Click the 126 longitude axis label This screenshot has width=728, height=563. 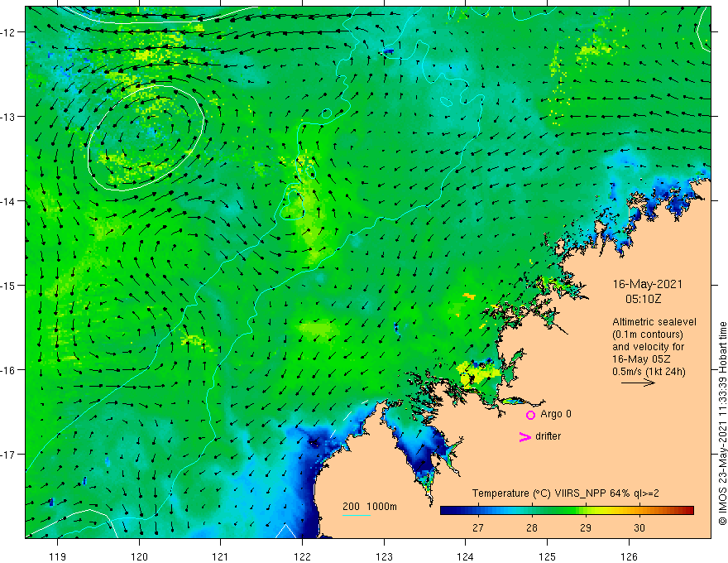(629, 556)
